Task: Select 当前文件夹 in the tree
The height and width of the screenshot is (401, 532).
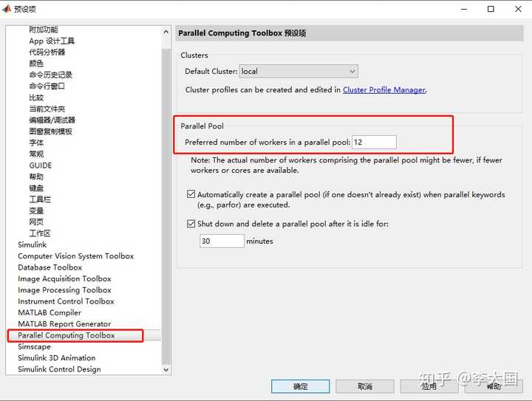Action: point(47,109)
